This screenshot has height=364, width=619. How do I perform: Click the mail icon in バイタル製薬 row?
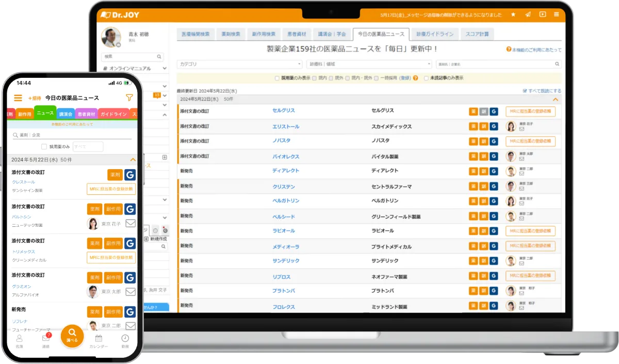point(522,159)
